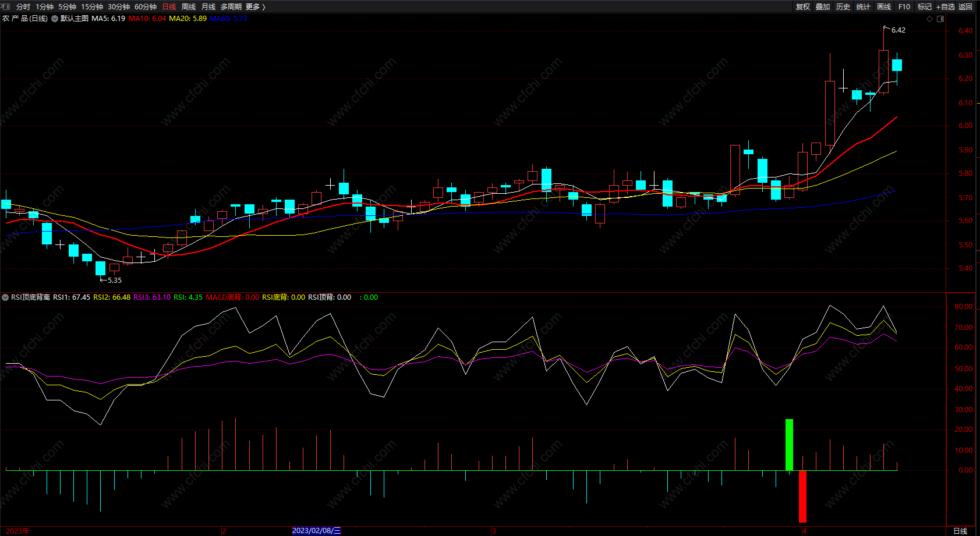980x536 pixels.
Task: Click the 2023/02/08 date marker on timeline
Action: pos(316,531)
